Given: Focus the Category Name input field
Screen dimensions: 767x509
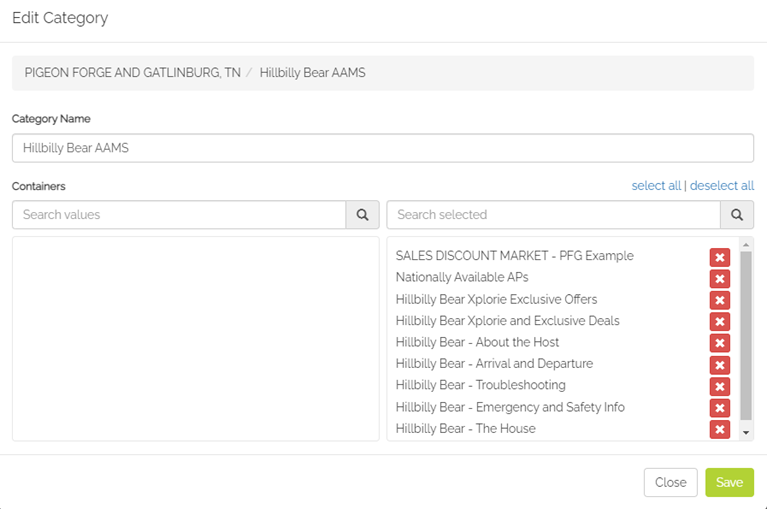Looking at the screenshot, I should click(383, 148).
